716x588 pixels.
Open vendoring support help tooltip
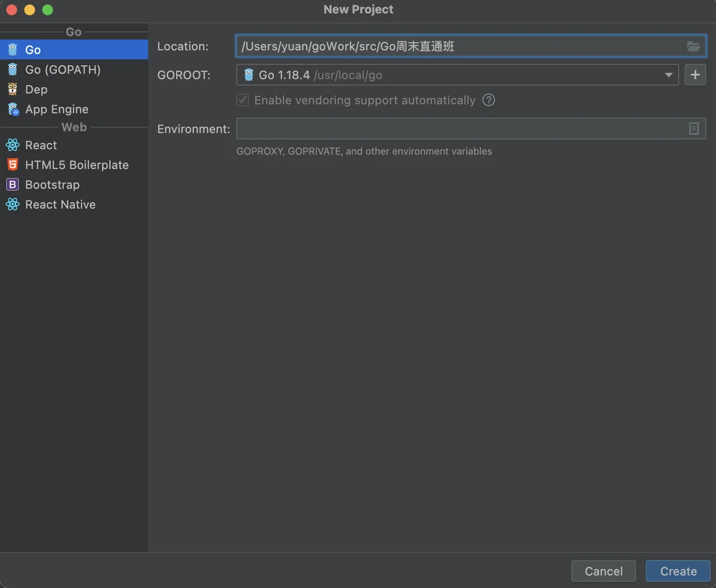(x=489, y=100)
